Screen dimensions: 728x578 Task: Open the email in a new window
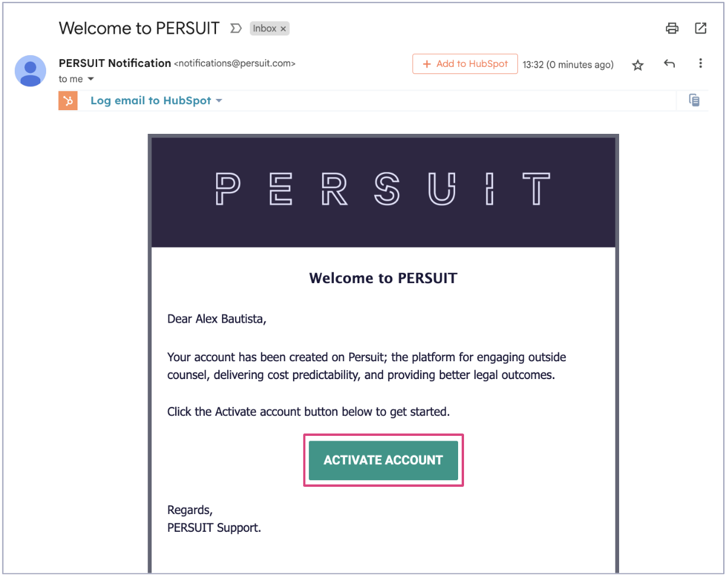[x=701, y=28]
